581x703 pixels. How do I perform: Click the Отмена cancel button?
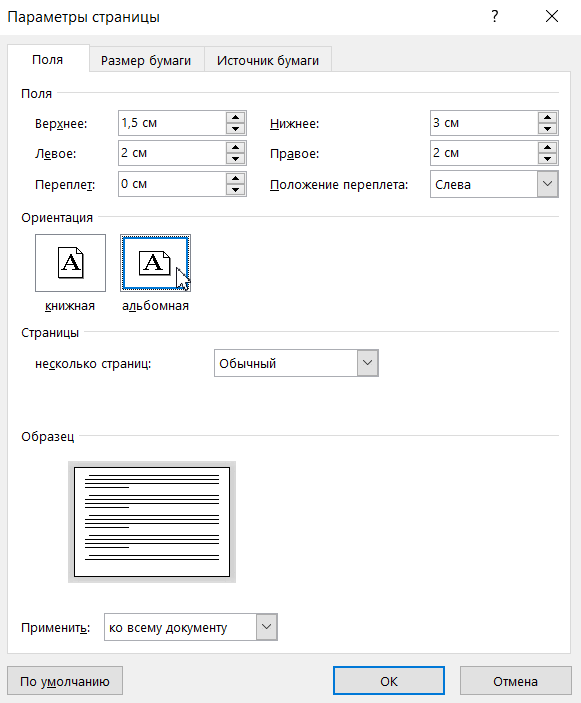click(x=516, y=681)
